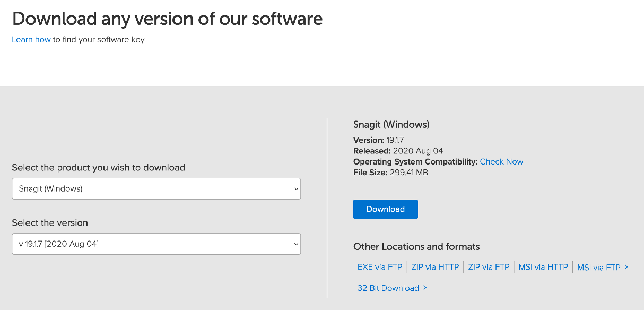Click the 'Download any version of our software' heading
The height and width of the screenshot is (310, 644).
167,19
